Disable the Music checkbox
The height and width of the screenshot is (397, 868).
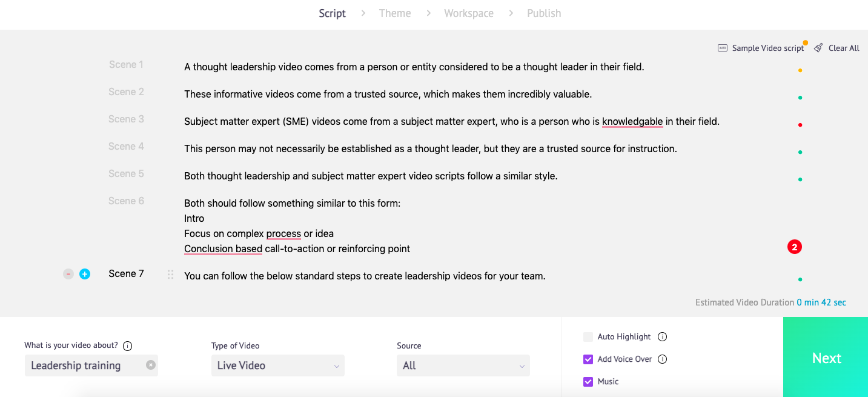(x=588, y=381)
